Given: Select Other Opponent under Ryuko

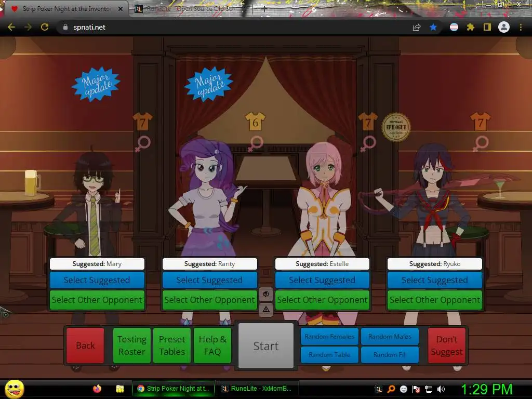Looking at the screenshot, I should tap(435, 300).
